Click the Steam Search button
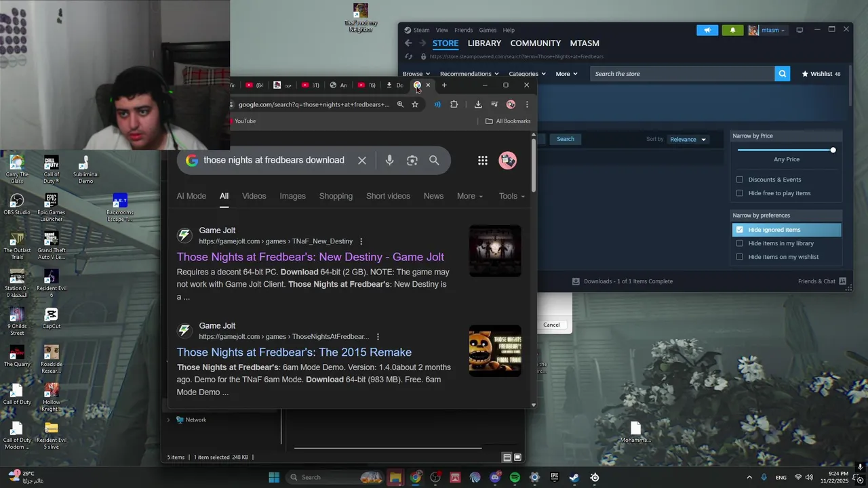 click(x=566, y=139)
